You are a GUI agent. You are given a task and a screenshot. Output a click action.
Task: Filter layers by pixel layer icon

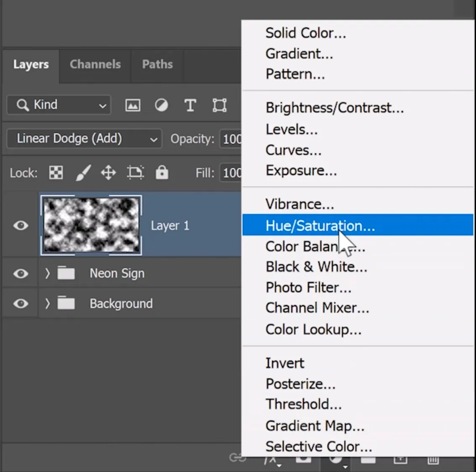(x=133, y=105)
